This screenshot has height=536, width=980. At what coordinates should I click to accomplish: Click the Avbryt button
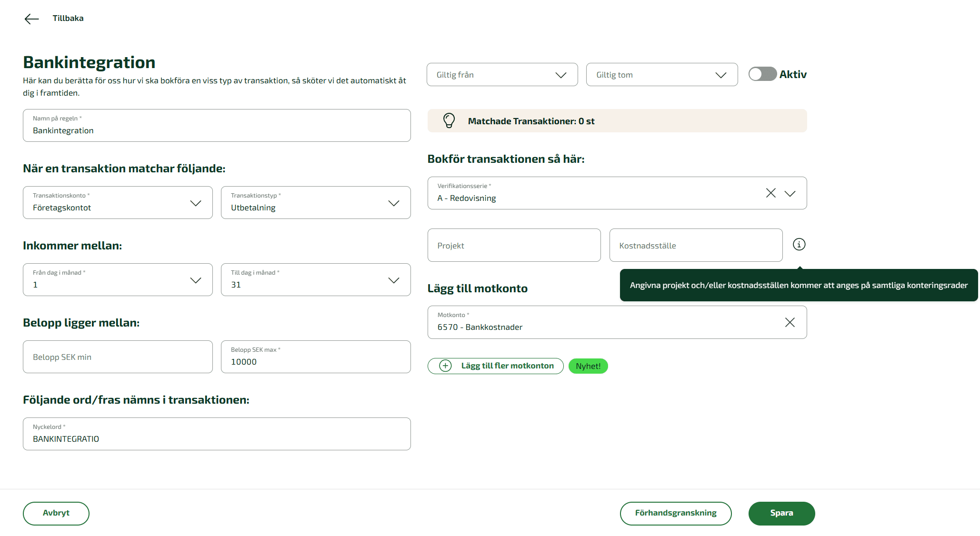(56, 513)
